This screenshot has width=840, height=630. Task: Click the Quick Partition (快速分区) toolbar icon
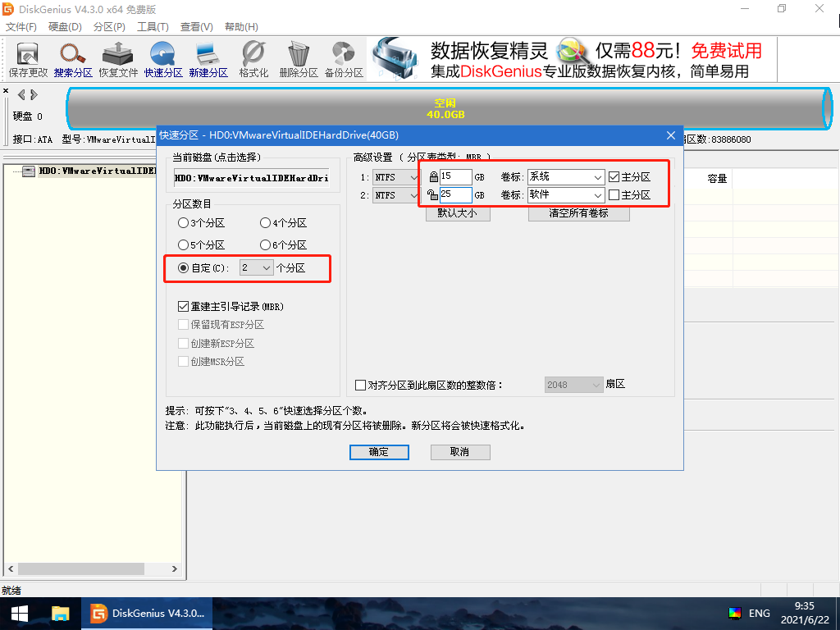coord(163,59)
